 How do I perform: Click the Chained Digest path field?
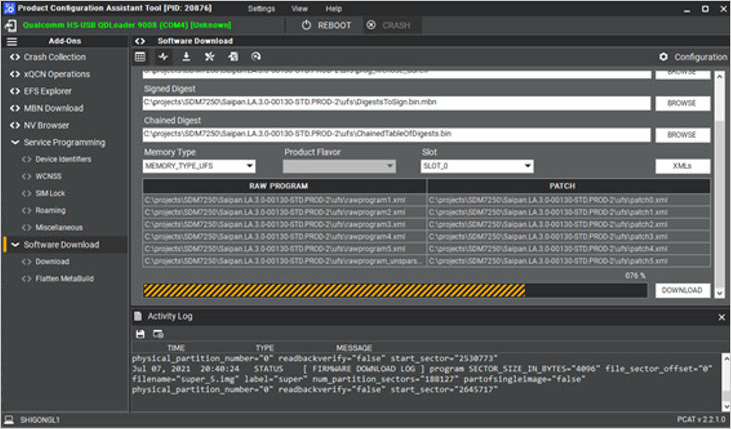pos(397,135)
